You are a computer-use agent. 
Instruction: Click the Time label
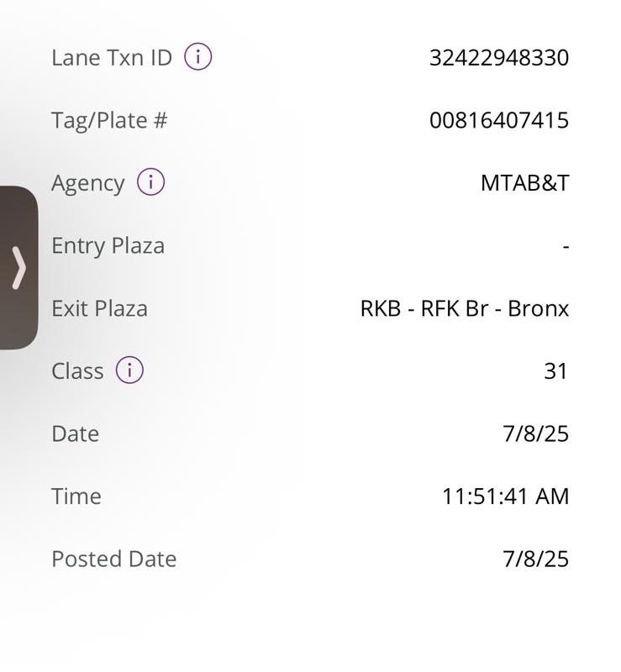point(76,496)
